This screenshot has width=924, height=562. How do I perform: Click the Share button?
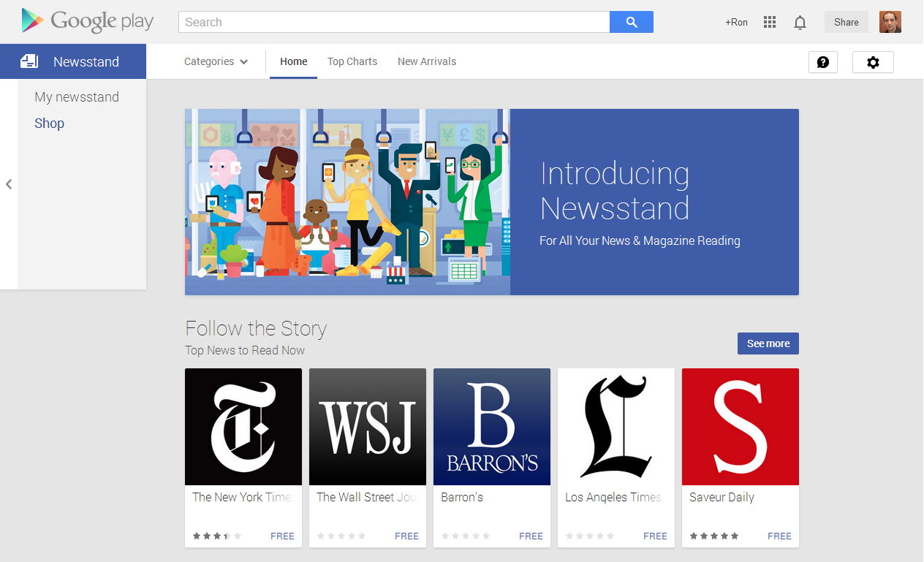coord(846,22)
